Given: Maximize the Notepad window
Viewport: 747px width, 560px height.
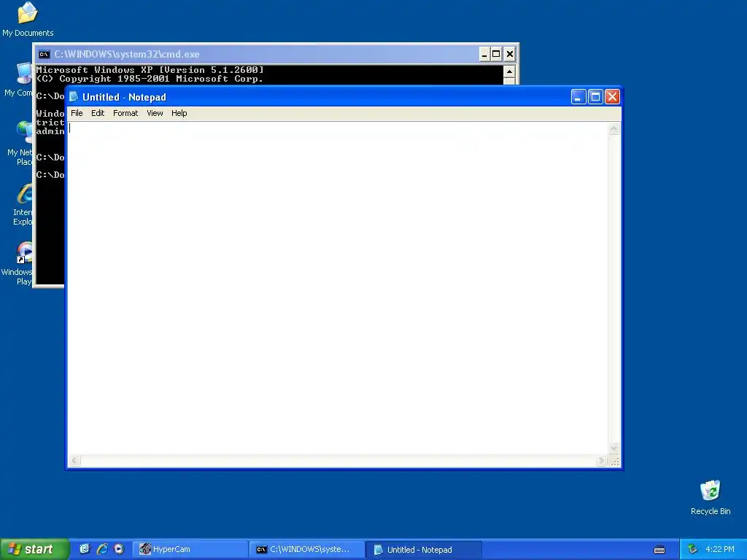Looking at the screenshot, I should 595,97.
